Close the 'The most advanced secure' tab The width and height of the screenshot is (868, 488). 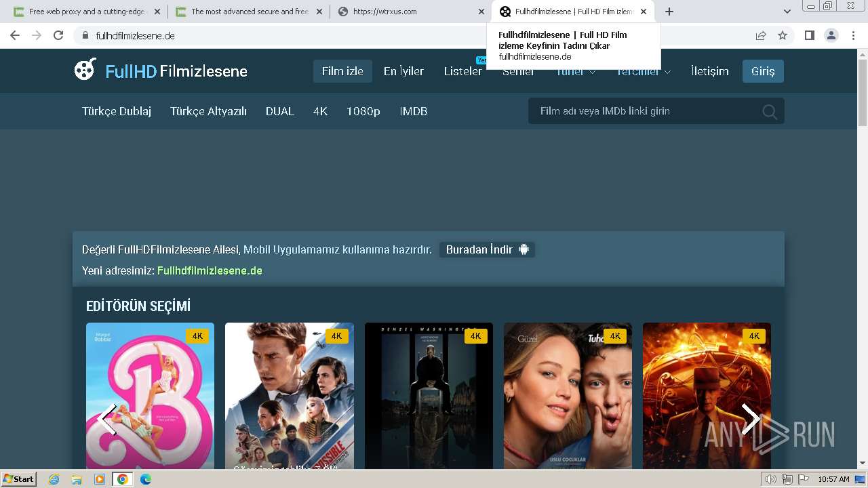click(x=319, y=12)
